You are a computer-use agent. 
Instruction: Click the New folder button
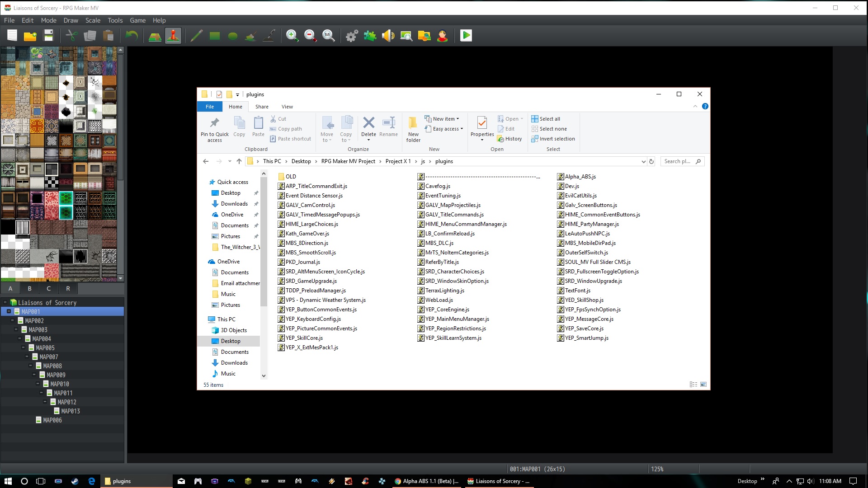pos(413,129)
